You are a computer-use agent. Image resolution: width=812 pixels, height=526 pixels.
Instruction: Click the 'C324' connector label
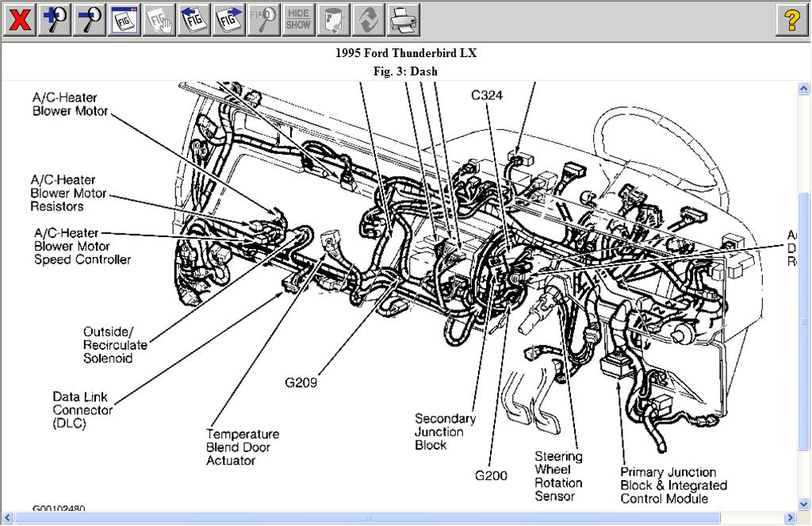[x=487, y=95]
